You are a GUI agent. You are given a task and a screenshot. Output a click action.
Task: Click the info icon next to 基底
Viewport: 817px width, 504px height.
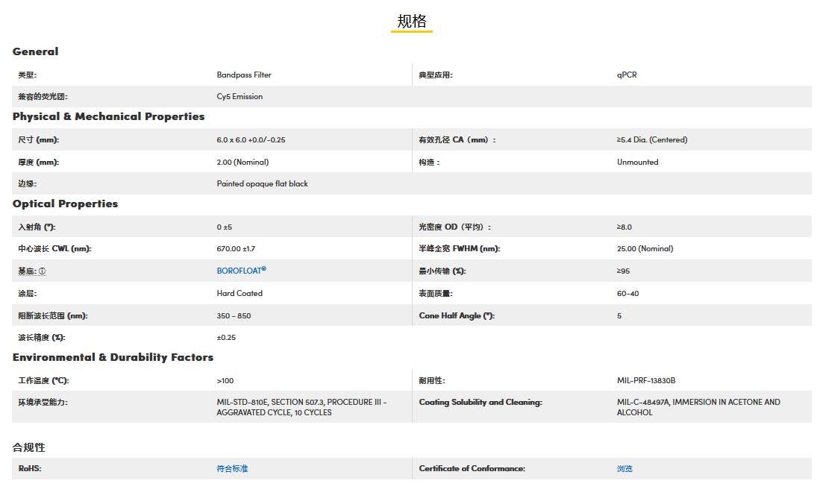pos(42,271)
